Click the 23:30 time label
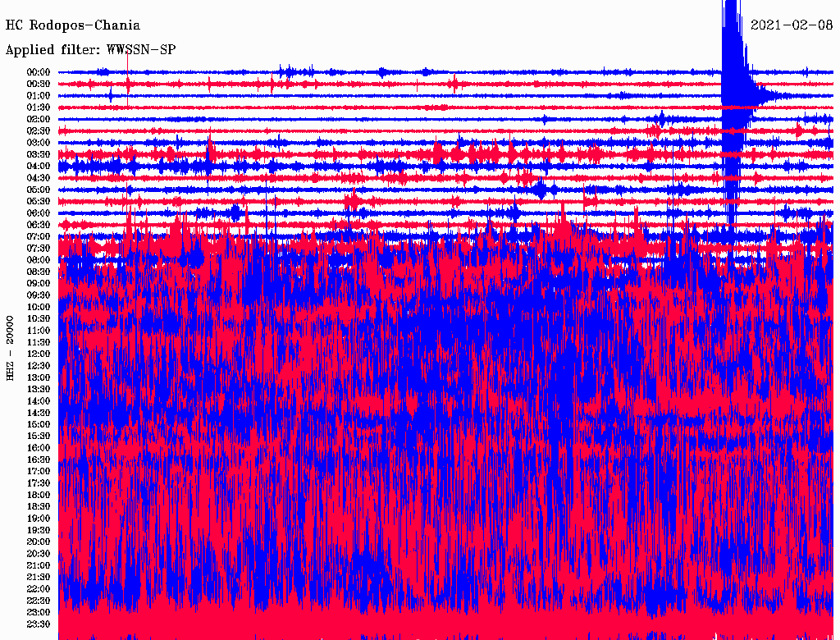The height and width of the screenshot is (640, 840). [x=39, y=624]
